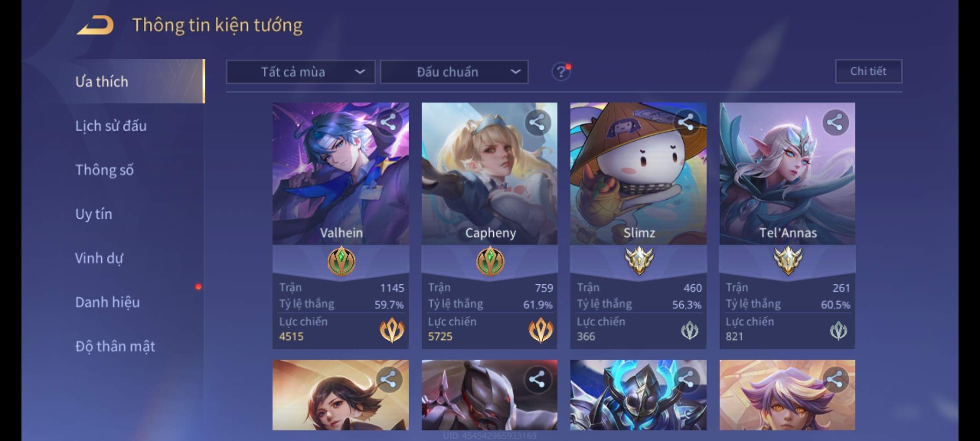
Task: Select the Danh hiệu tab
Action: point(107,302)
